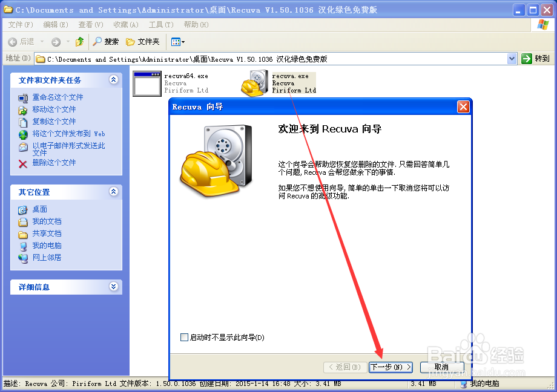
Task: Open the Views dropdown in toolbar
Action: [177, 42]
